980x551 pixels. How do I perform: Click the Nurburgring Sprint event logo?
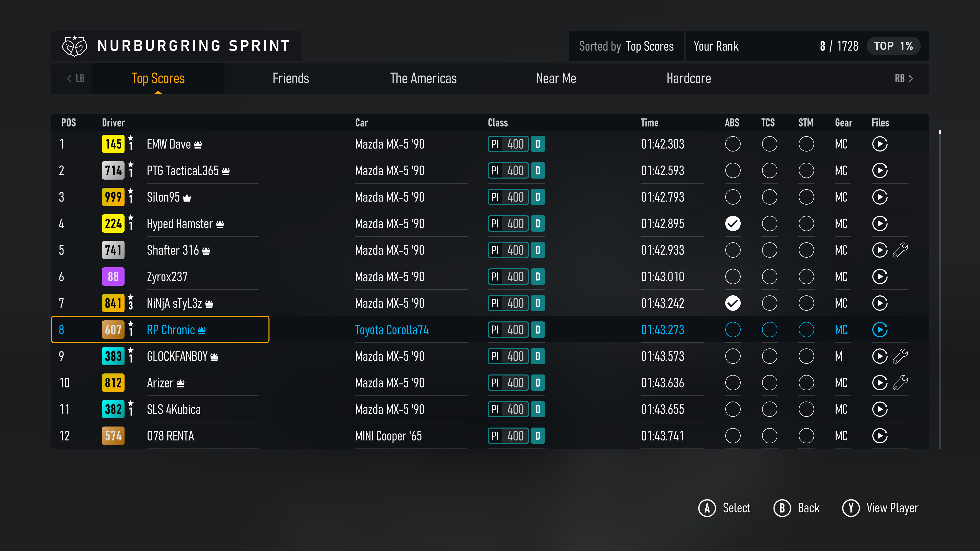[74, 46]
